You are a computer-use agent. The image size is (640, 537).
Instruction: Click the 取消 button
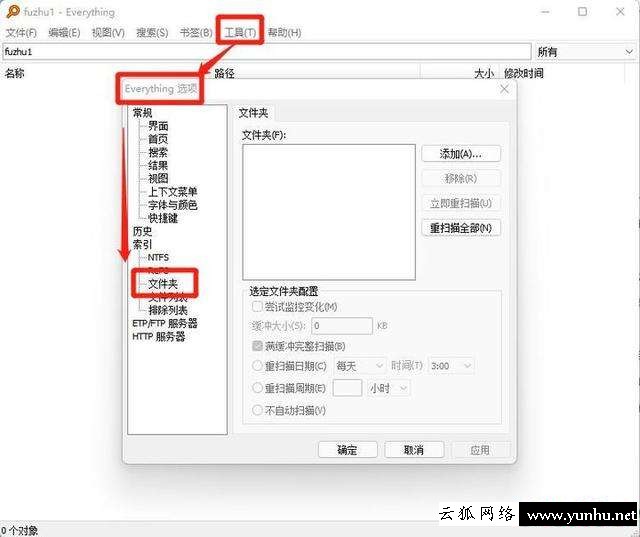[x=414, y=450]
